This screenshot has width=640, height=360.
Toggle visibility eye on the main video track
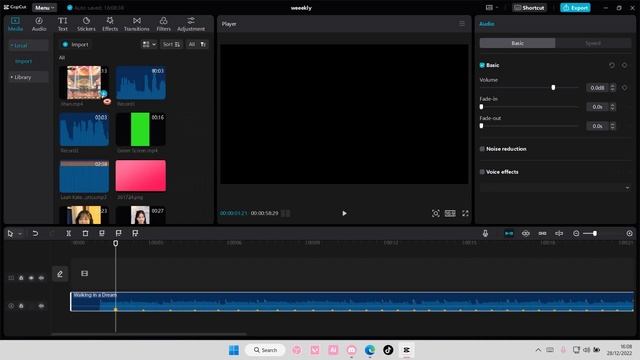31,278
